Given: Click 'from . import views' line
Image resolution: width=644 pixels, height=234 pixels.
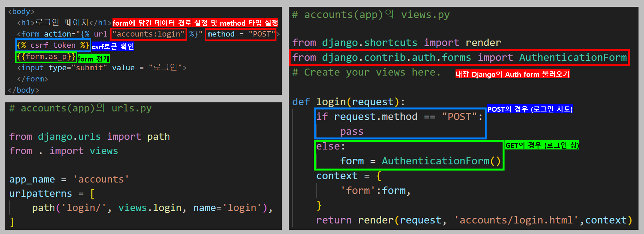Looking at the screenshot, I should (x=64, y=151).
